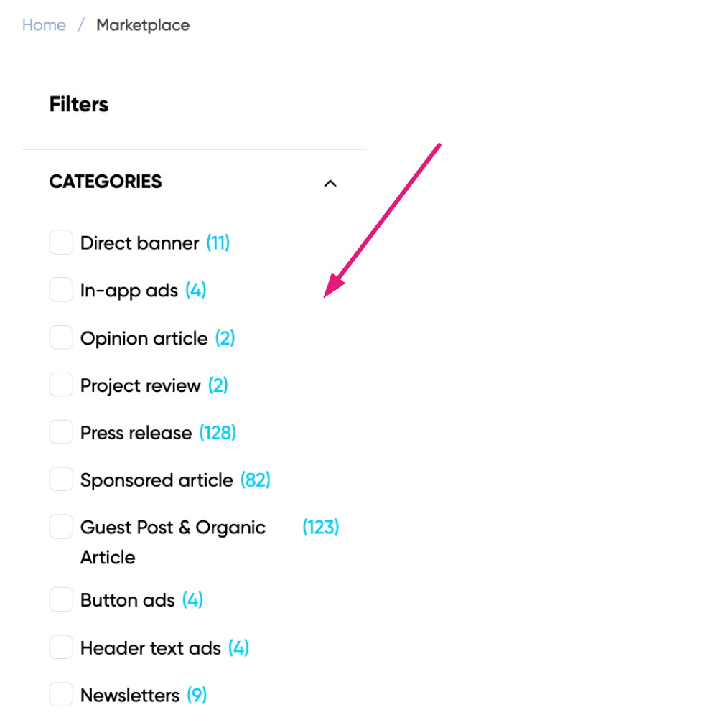Click the (9) count beside Newsletters
728x725 pixels.
(197, 696)
